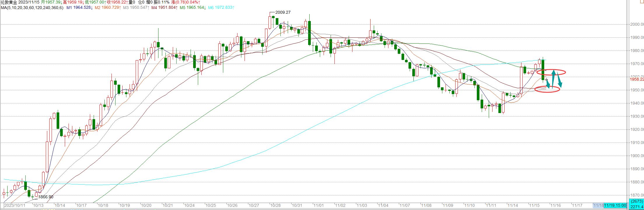The width and height of the screenshot is (644, 210).
Task: Select the M3 1950.547 moving average label
Action: click(136, 8)
